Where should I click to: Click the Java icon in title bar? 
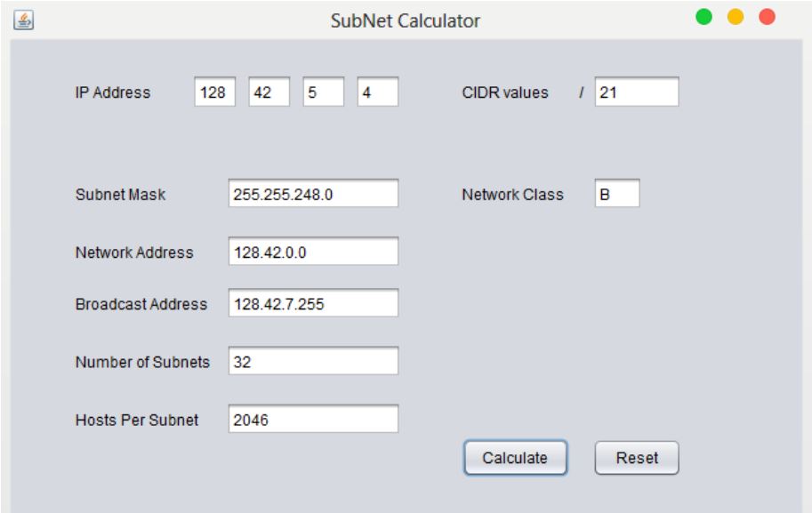pyautogui.click(x=24, y=20)
